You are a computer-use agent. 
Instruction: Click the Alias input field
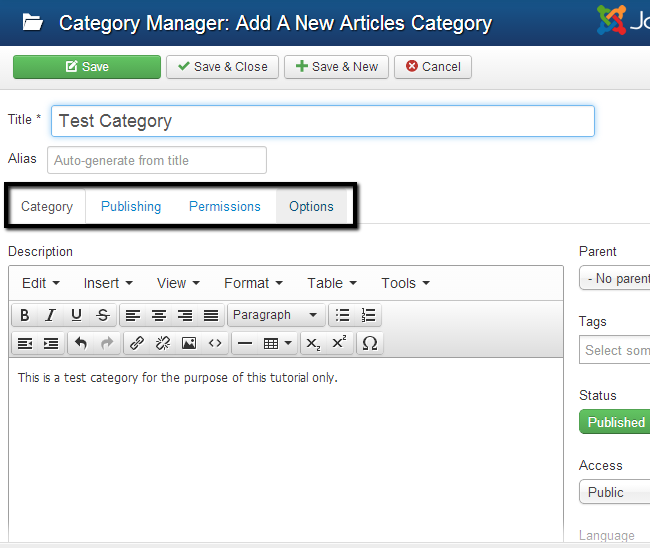[157, 160]
